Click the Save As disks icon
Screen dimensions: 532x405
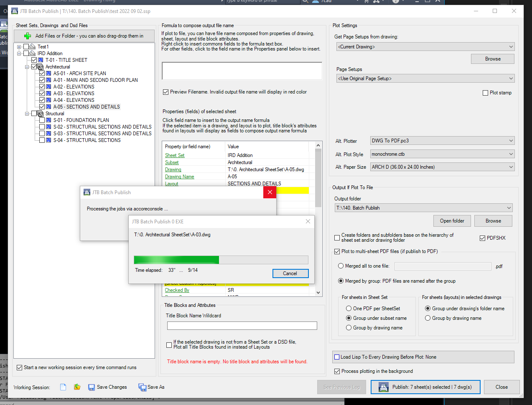click(142, 387)
